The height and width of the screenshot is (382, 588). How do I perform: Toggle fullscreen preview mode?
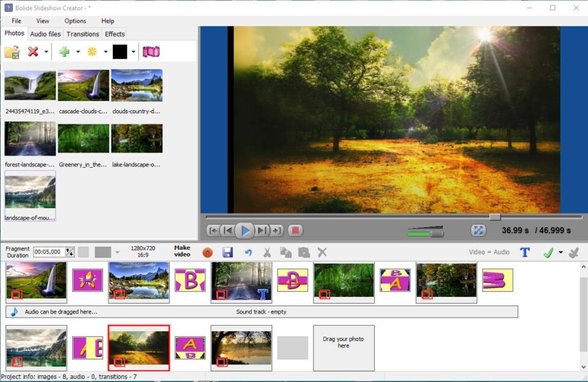[478, 230]
